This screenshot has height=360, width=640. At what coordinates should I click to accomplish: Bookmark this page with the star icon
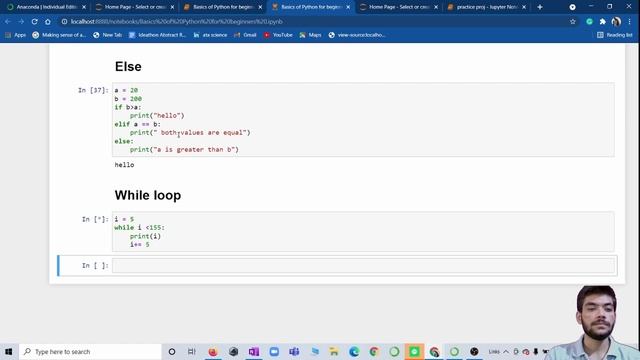coord(573,22)
